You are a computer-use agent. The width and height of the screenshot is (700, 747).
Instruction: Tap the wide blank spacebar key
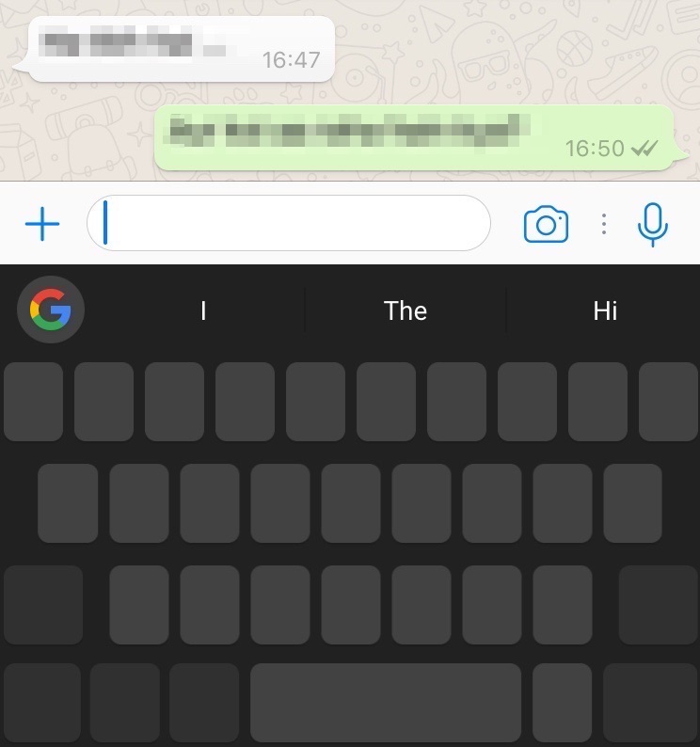click(386, 703)
